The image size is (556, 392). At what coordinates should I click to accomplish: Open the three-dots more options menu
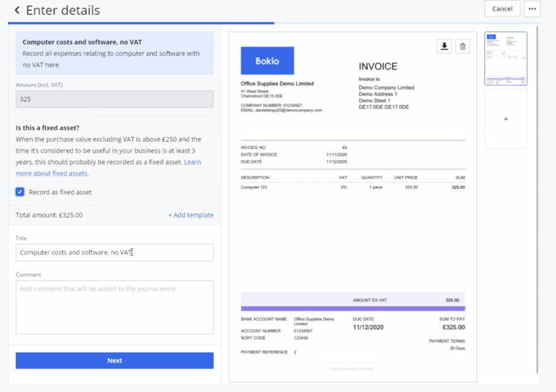pyautogui.click(x=532, y=9)
